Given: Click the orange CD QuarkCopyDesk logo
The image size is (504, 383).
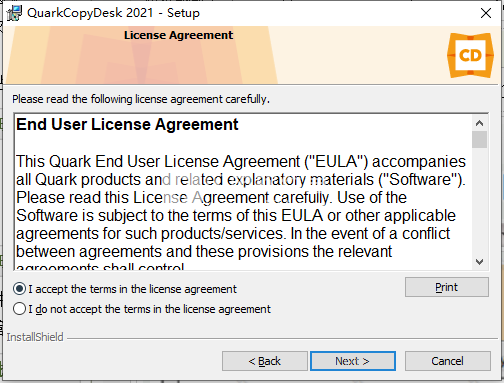Looking at the screenshot, I should (x=470, y=55).
